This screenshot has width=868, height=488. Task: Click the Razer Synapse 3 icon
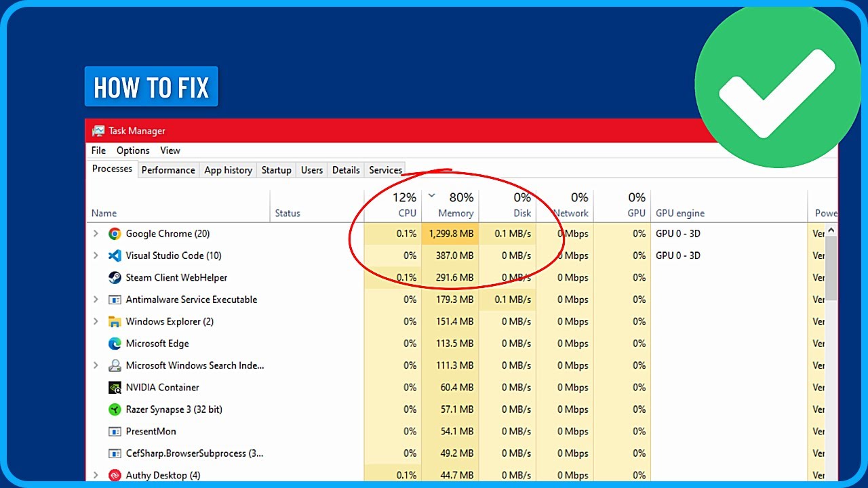pyautogui.click(x=115, y=409)
